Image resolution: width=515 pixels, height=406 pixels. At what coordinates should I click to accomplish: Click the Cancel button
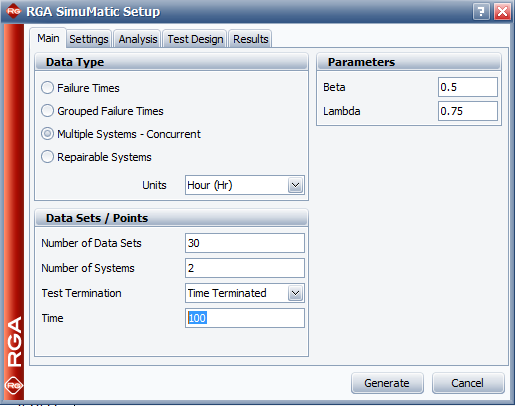(x=468, y=383)
